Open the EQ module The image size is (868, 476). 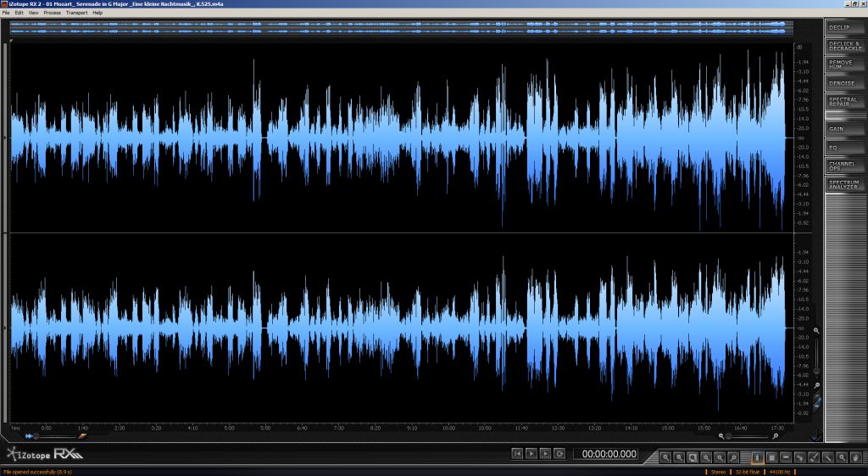tap(845, 148)
